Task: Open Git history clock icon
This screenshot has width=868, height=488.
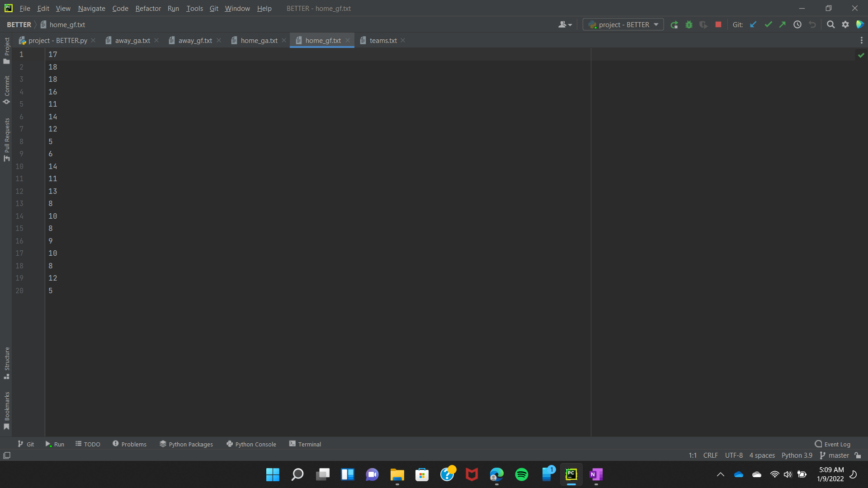Action: [797, 25]
